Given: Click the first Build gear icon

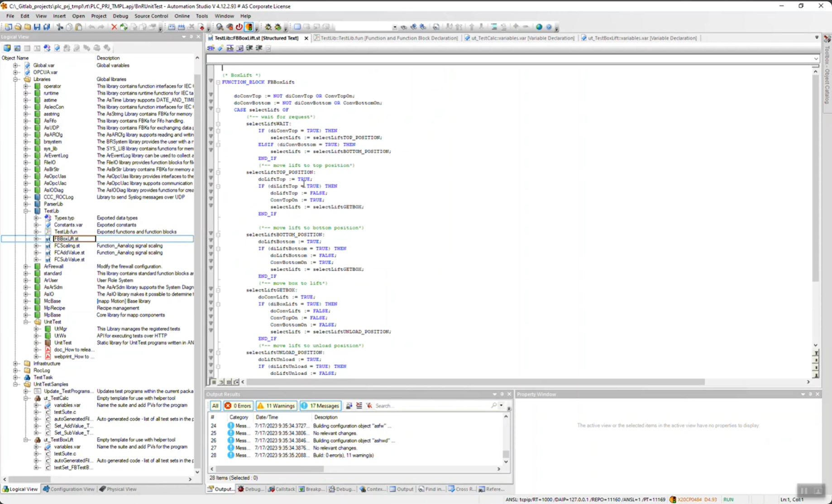Looking at the screenshot, I should pos(268,27).
